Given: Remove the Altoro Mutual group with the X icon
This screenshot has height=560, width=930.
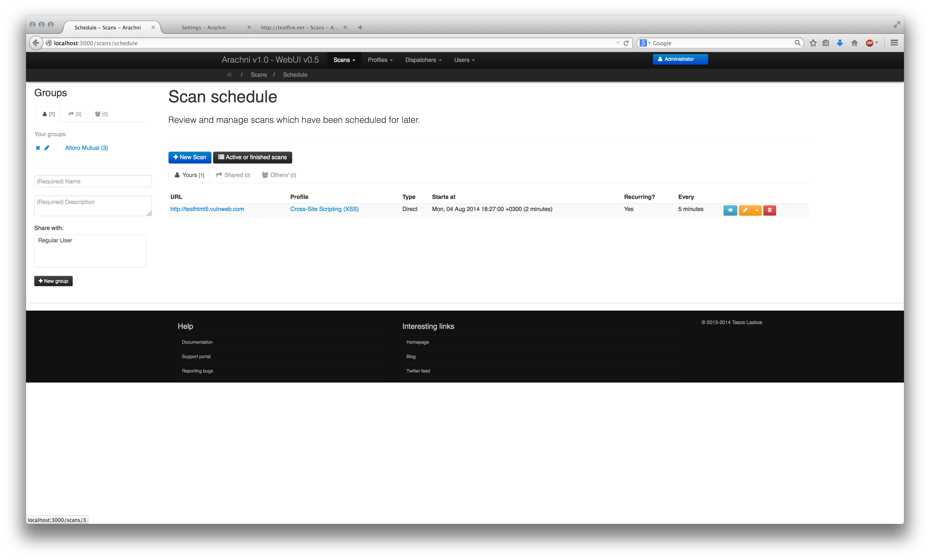Looking at the screenshot, I should coord(38,148).
